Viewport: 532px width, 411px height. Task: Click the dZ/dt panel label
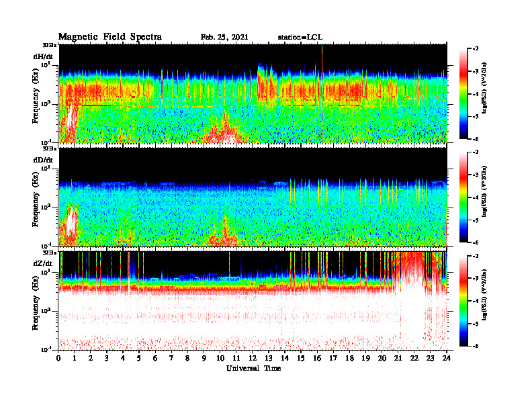click(43, 263)
